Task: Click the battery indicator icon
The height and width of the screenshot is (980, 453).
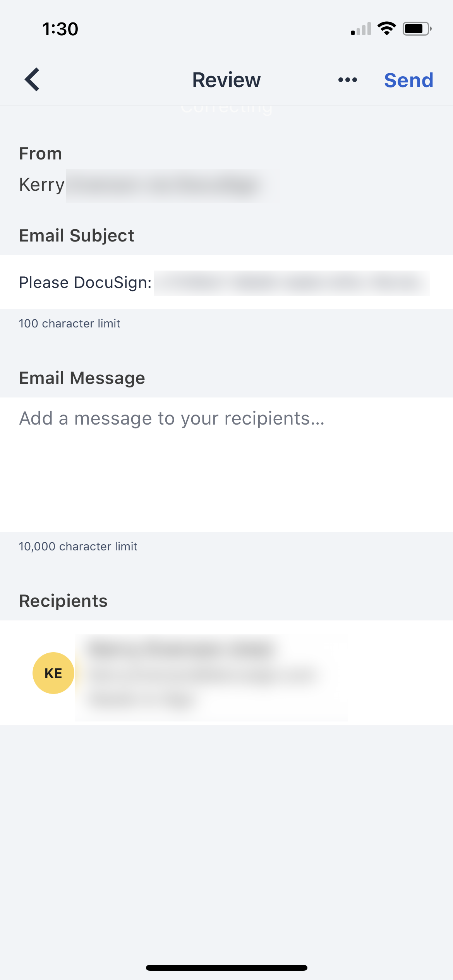Action: (x=417, y=29)
